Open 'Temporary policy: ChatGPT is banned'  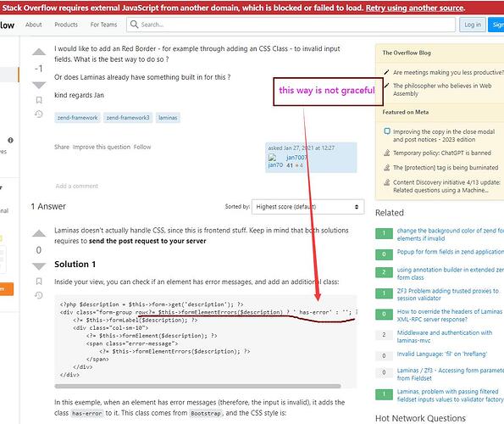pos(442,153)
